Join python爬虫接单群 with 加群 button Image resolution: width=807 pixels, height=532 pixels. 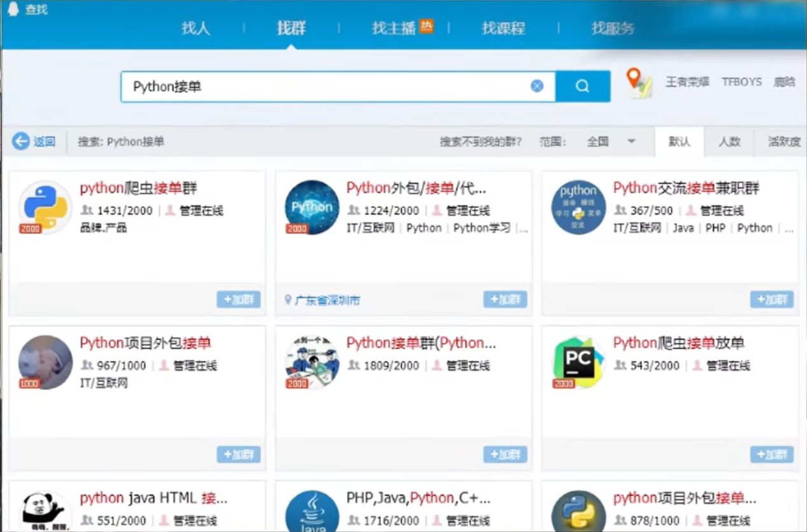coord(239,300)
